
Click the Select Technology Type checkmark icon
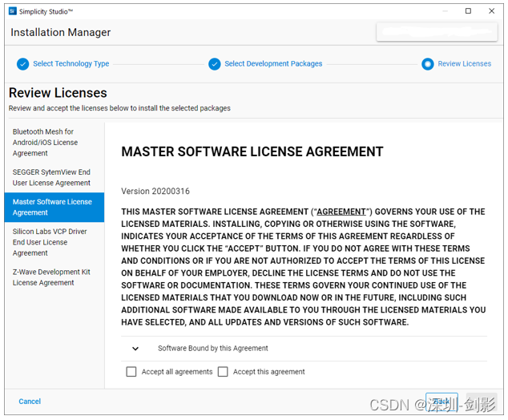click(22, 64)
